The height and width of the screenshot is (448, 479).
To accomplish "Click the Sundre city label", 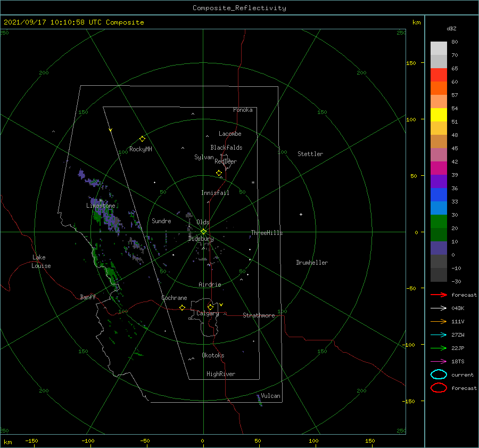I will pos(162,221).
